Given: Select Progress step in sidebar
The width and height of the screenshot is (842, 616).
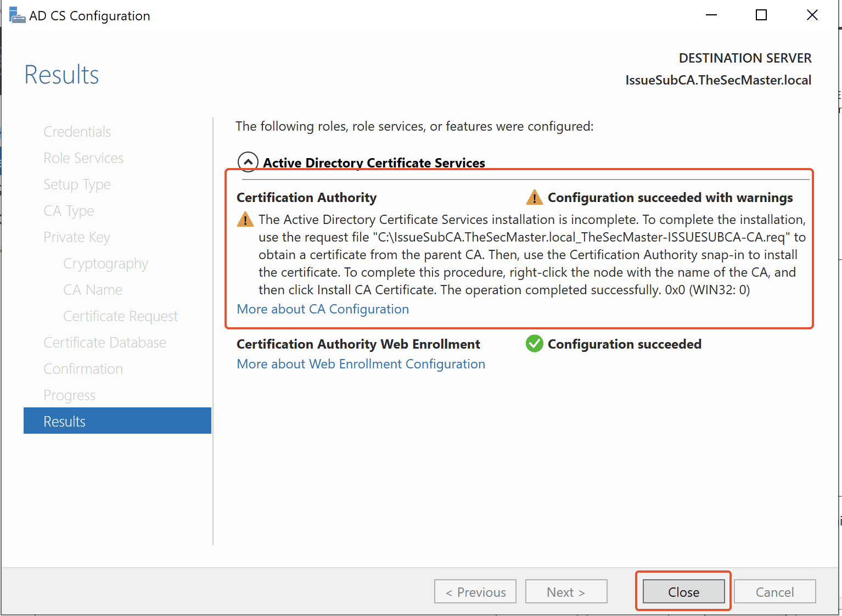Looking at the screenshot, I should [70, 395].
